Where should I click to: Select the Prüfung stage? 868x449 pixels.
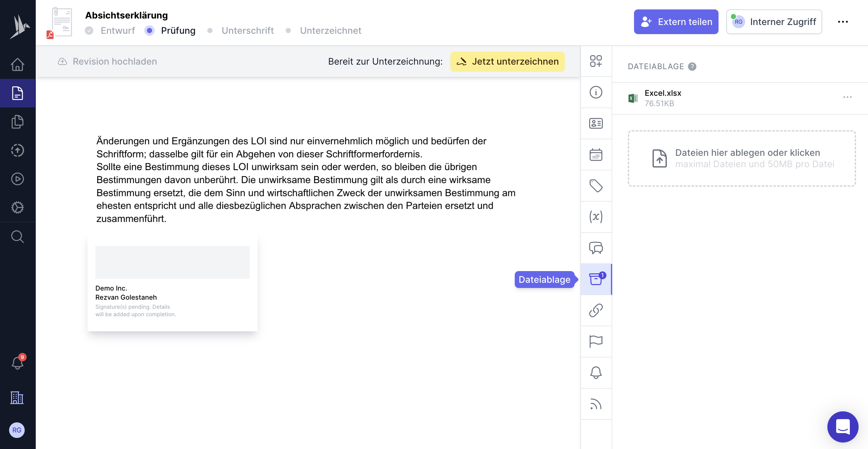(x=170, y=31)
